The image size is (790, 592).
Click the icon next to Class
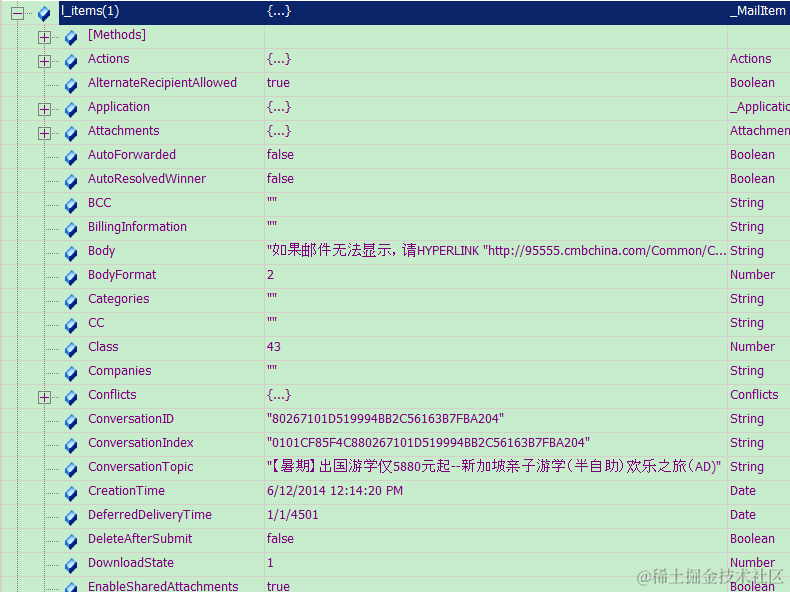pos(71,350)
